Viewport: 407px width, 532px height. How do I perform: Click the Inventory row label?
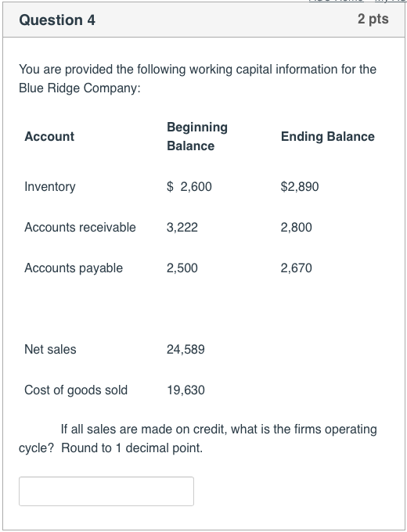(x=50, y=187)
